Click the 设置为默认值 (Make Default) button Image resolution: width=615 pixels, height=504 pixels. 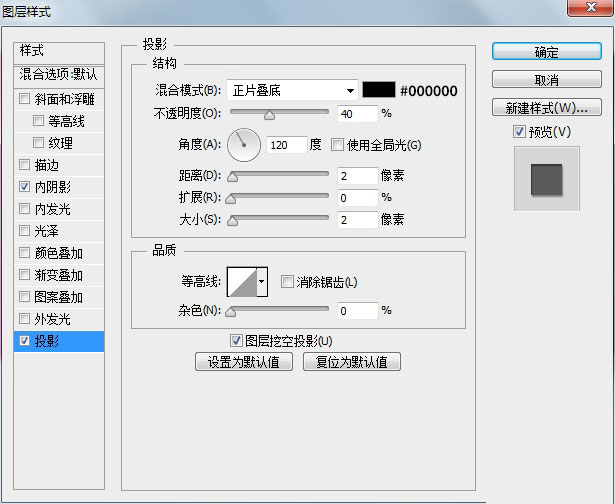click(244, 362)
